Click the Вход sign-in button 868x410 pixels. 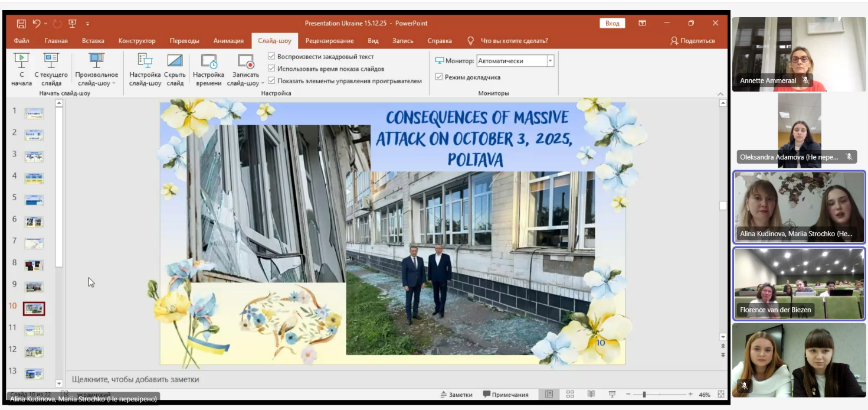[612, 24]
